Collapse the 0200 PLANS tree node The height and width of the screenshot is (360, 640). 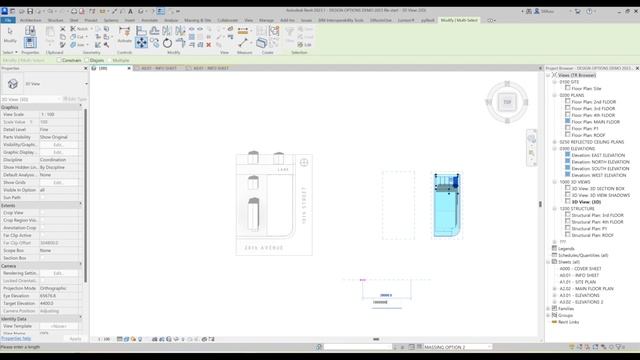pos(555,95)
